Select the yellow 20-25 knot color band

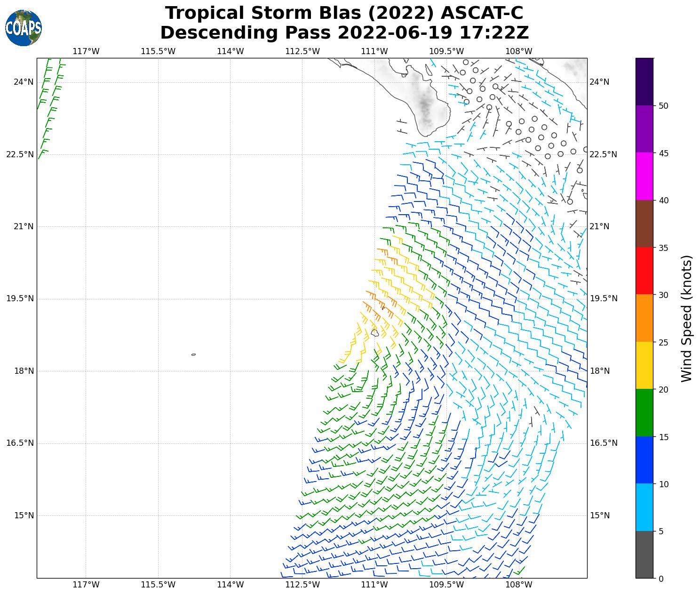pos(644,365)
